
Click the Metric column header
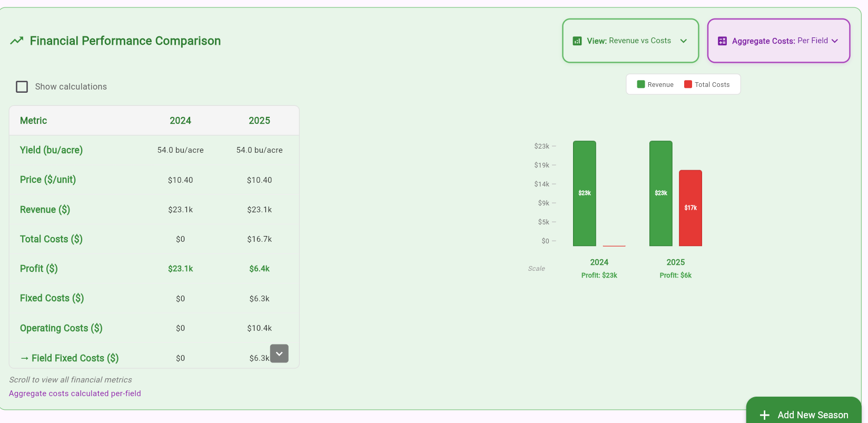34,121
